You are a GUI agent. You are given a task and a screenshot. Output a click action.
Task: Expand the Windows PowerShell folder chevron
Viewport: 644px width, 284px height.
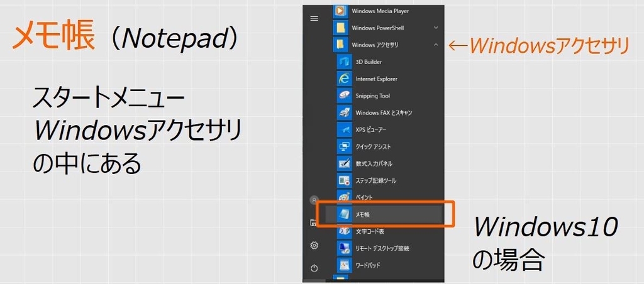(x=436, y=28)
